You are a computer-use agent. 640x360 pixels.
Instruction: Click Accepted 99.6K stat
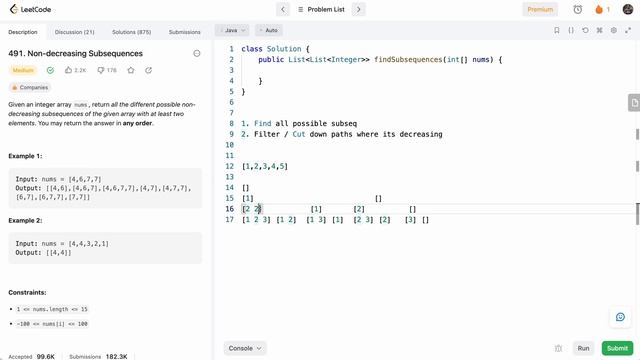click(31, 356)
